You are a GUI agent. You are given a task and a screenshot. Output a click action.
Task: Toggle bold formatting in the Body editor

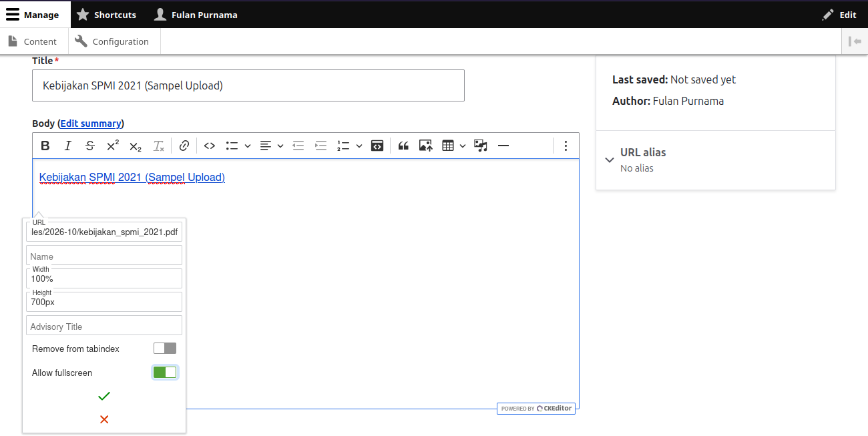pos(45,146)
